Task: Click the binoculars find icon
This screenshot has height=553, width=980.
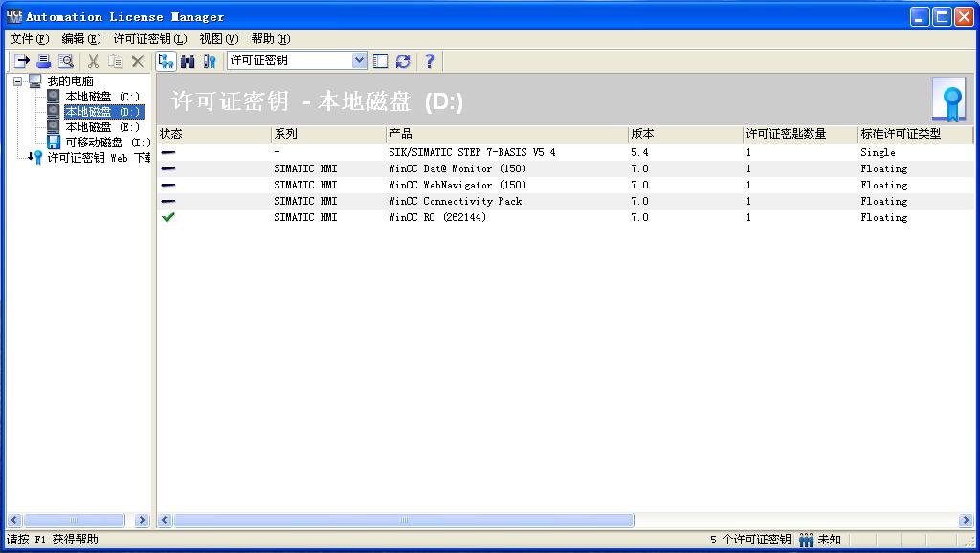Action: (x=188, y=61)
